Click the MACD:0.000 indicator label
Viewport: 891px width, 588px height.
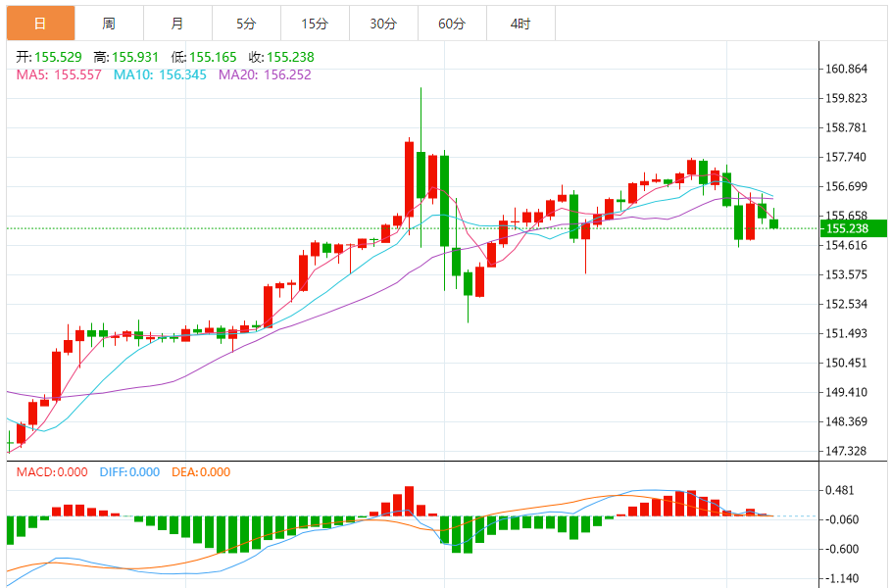[x=52, y=472]
